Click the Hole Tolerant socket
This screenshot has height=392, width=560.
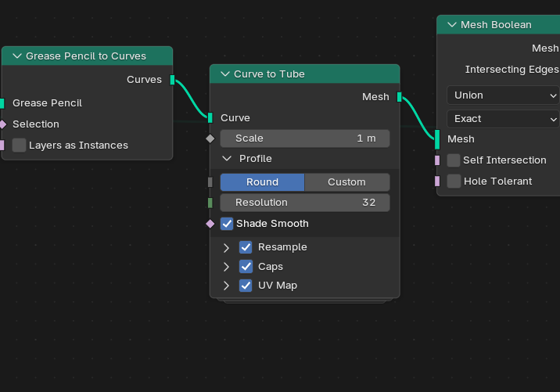(x=437, y=182)
